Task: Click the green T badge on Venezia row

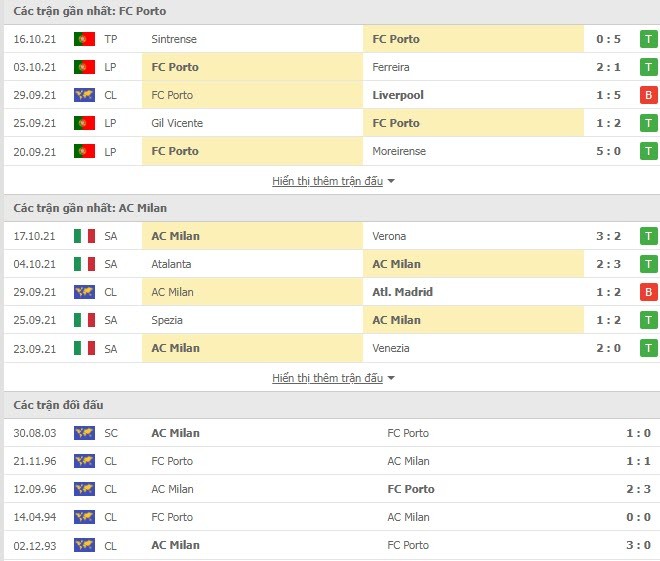Action: 649,348
